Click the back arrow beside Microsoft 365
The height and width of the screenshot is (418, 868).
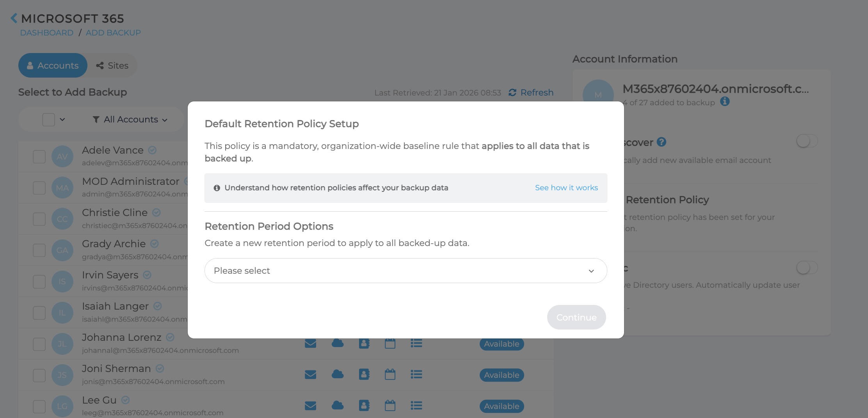14,18
